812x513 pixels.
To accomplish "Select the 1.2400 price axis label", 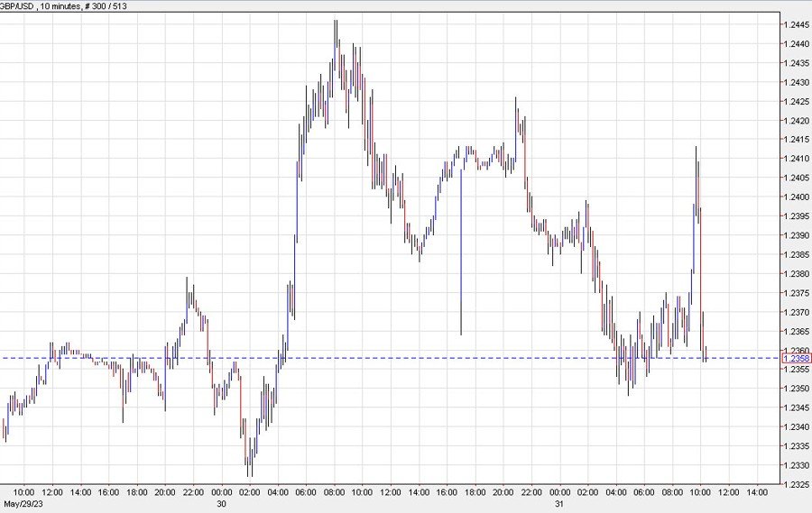I will (795, 197).
